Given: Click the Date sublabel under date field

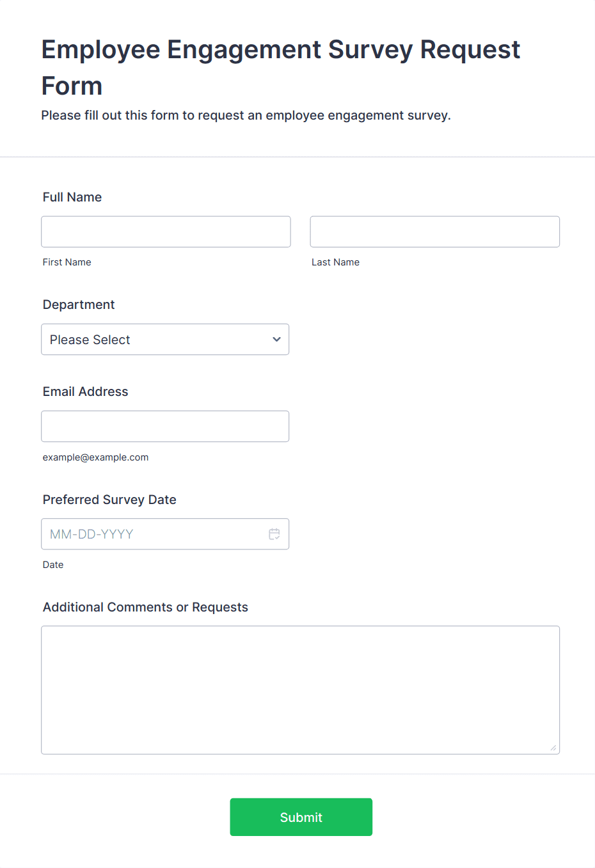Looking at the screenshot, I should click(53, 565).
